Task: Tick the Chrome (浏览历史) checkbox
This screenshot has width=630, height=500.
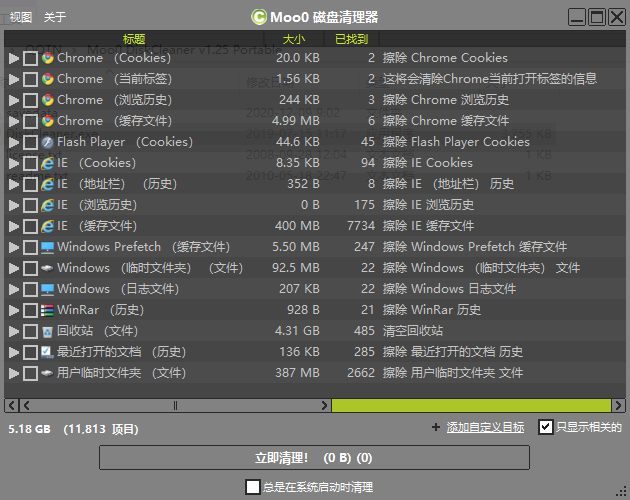Action: pos(30,100)
